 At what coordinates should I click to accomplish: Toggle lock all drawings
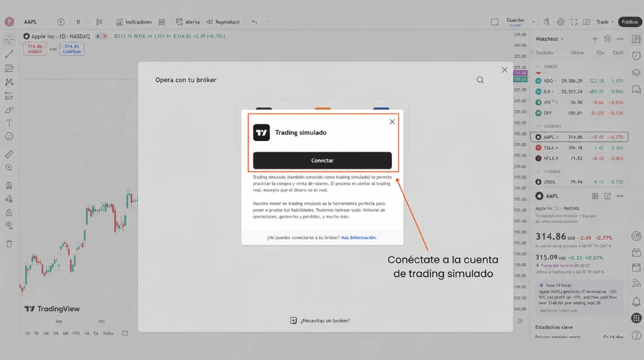(9, 213)
